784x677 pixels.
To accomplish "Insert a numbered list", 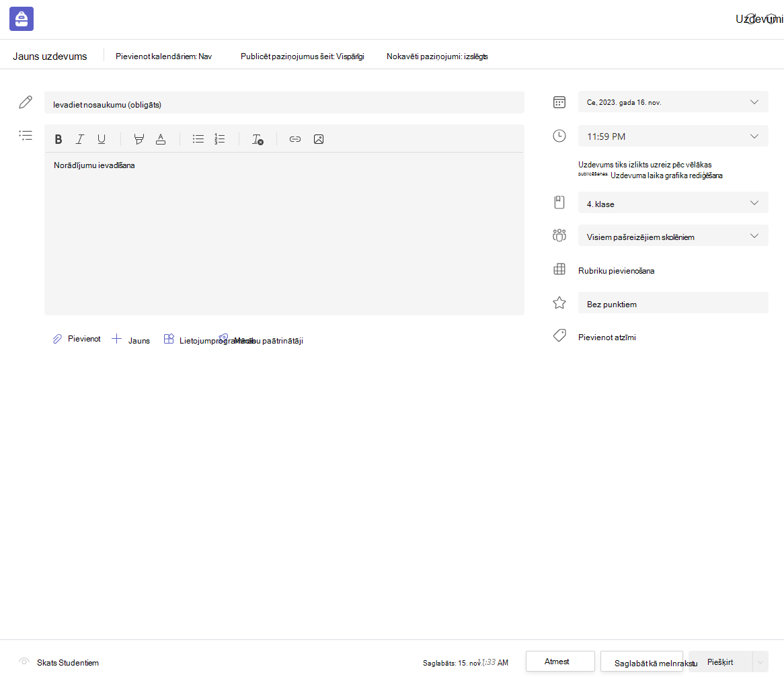I will pos(219,139).
